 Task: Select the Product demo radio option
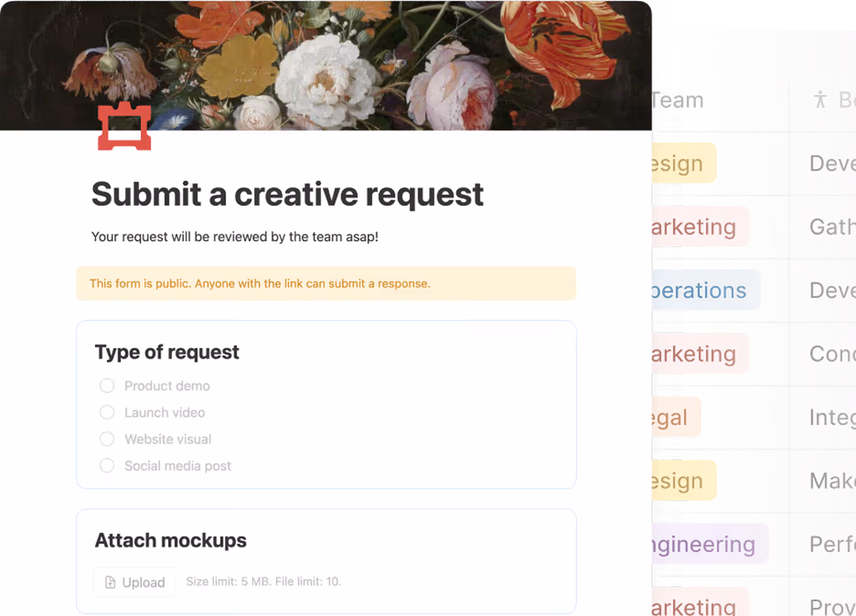[x=107, y=386]
